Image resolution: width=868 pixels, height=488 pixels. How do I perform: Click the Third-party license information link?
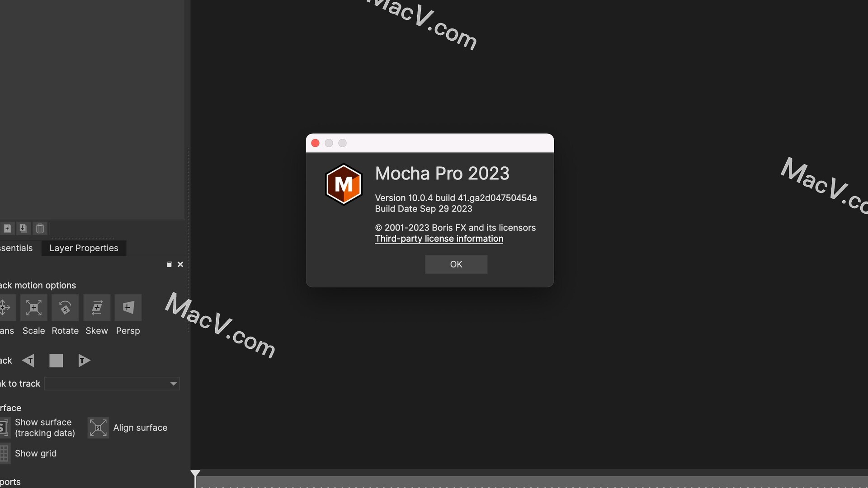click(x=439, y=239)
